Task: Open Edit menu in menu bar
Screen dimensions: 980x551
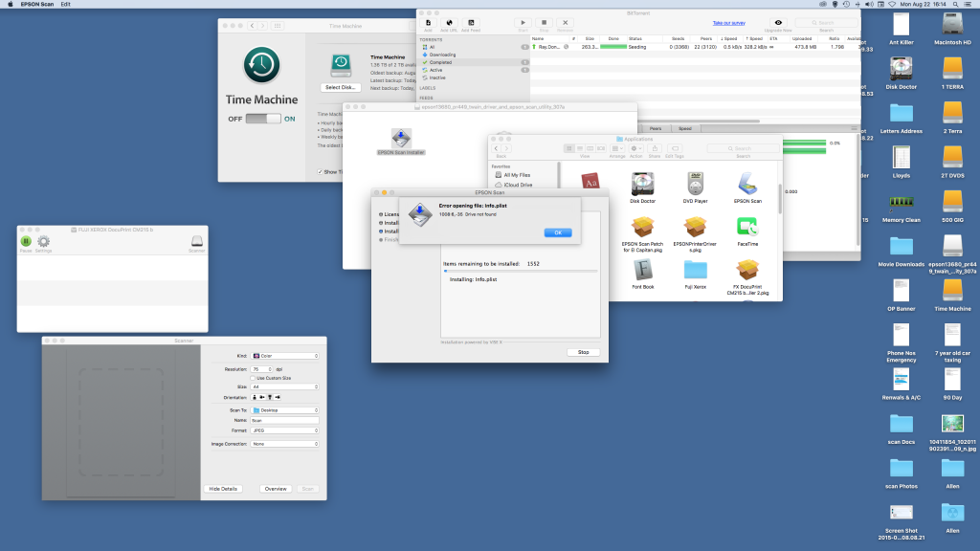Action: click(66, 5)
